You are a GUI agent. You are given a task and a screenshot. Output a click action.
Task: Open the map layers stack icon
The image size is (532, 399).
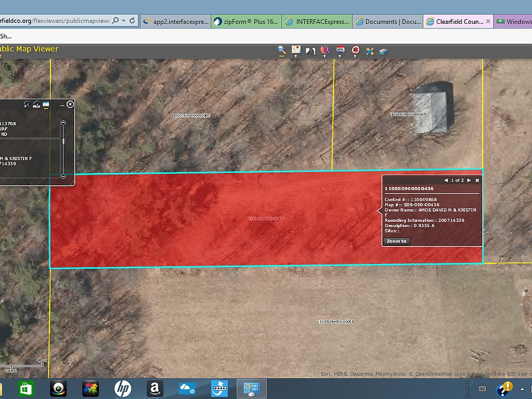[383, 52]
